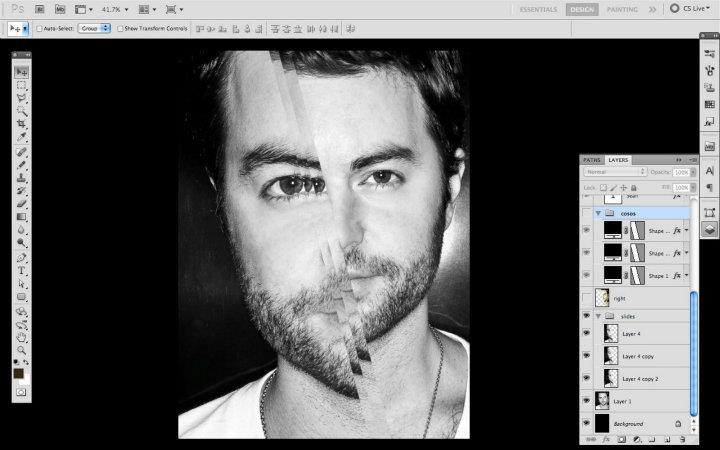Hide the Layer 4 copy 2 layer

click(x=586, y=378)
